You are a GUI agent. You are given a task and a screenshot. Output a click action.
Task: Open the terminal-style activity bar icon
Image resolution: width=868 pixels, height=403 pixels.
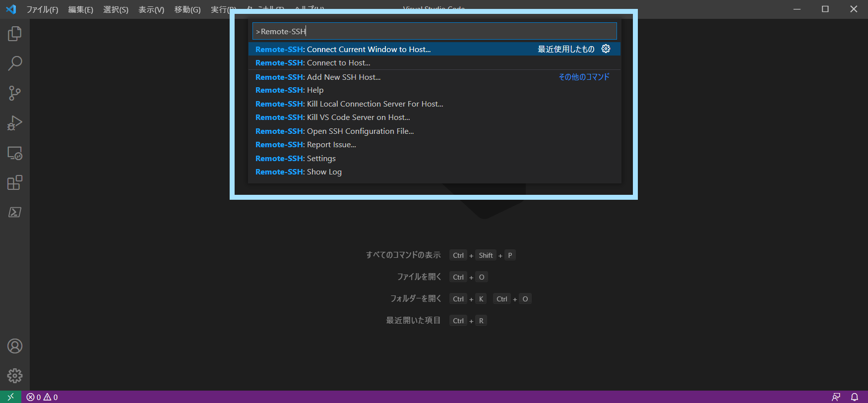[15, 212]
